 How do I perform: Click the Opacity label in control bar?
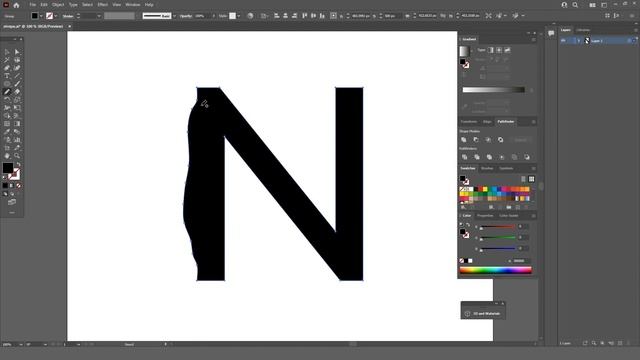(x=185, y=16)
